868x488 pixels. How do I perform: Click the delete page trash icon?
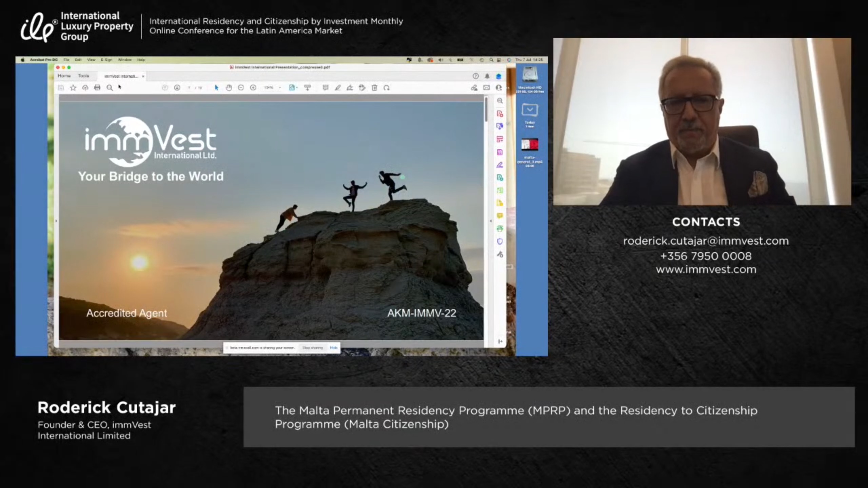(374, 88)
